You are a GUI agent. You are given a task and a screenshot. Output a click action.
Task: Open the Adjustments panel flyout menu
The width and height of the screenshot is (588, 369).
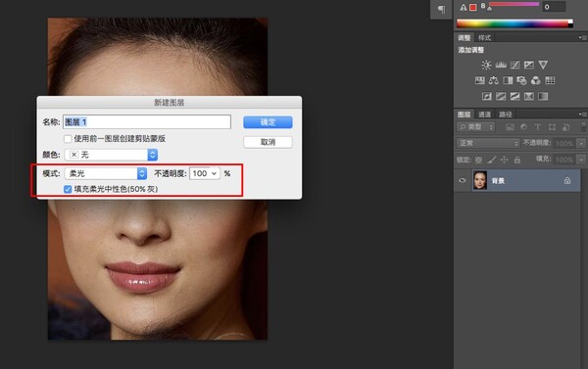(582, 37)
